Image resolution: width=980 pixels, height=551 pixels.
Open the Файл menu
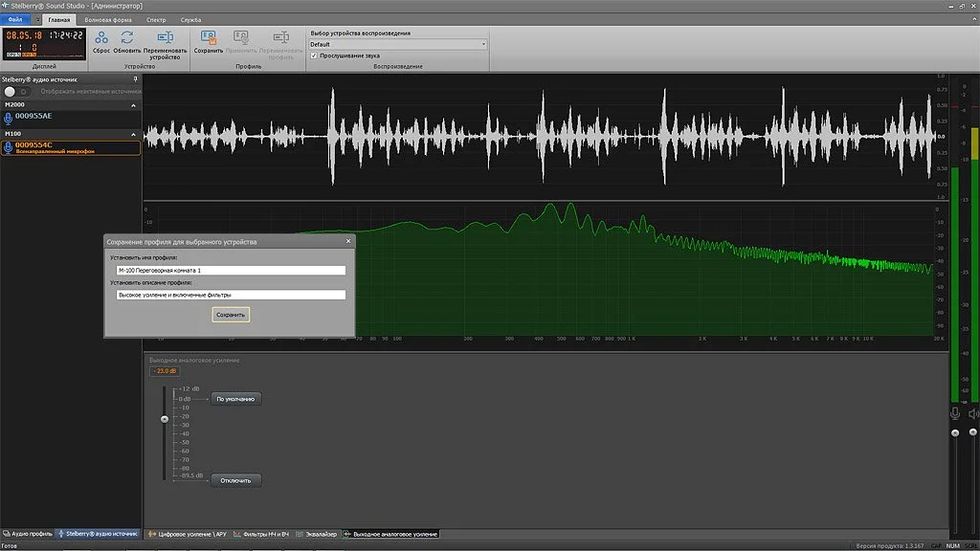point(15,19)
